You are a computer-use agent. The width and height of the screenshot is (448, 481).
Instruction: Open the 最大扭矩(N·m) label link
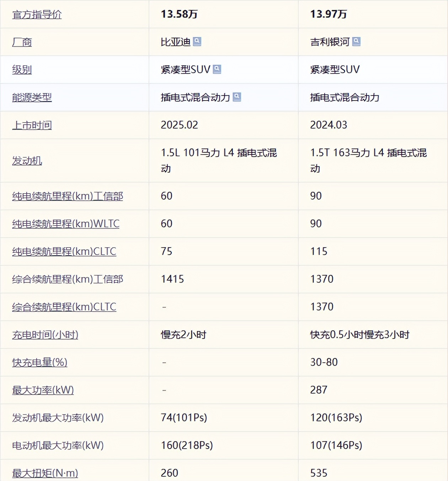[45, 473]
